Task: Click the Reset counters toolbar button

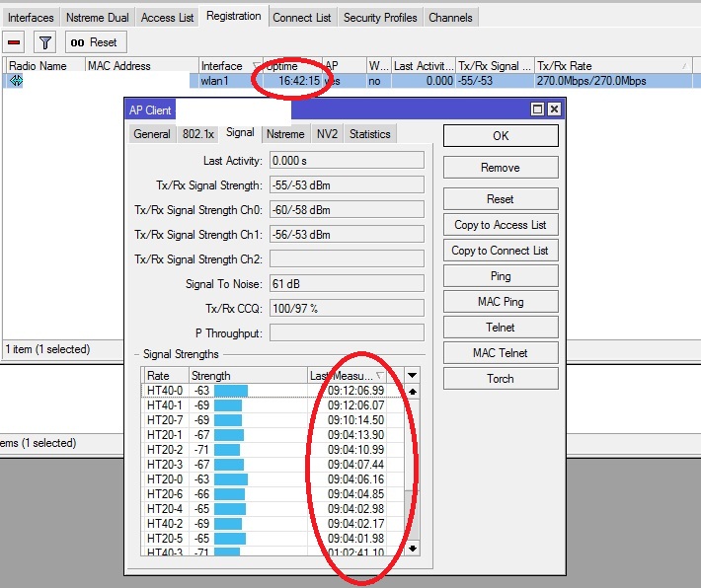Action: pyautogui.click(x=96, y=42)
